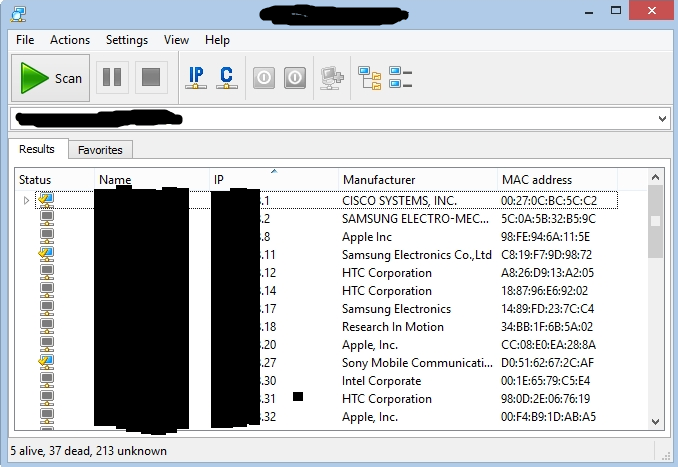Click status icon of Intel Corporate row
The width and height of the screenshot is (678, 467).
point(47,381)
